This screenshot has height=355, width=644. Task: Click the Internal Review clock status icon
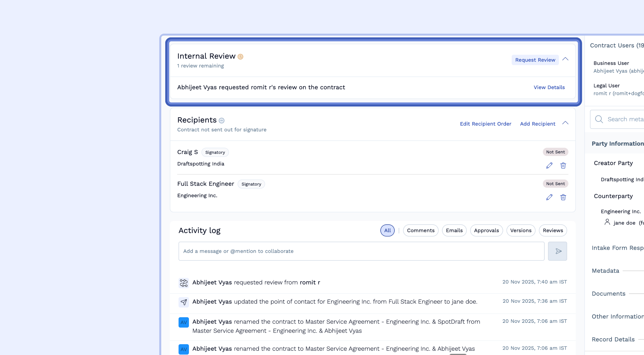(240, 57)
